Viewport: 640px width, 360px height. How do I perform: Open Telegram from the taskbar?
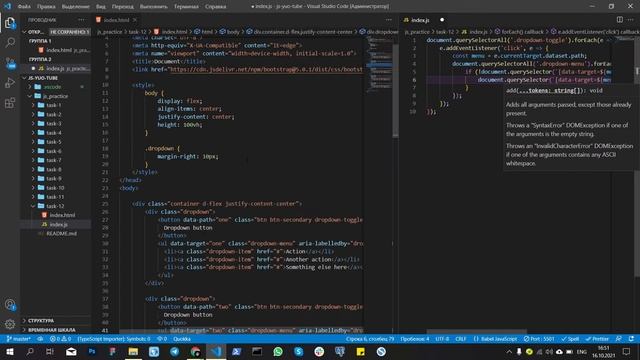coord(175,351)
